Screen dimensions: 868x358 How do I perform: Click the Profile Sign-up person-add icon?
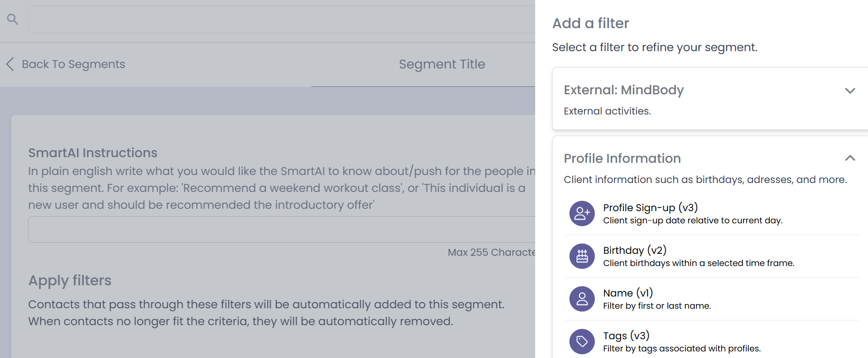(582, 213)
